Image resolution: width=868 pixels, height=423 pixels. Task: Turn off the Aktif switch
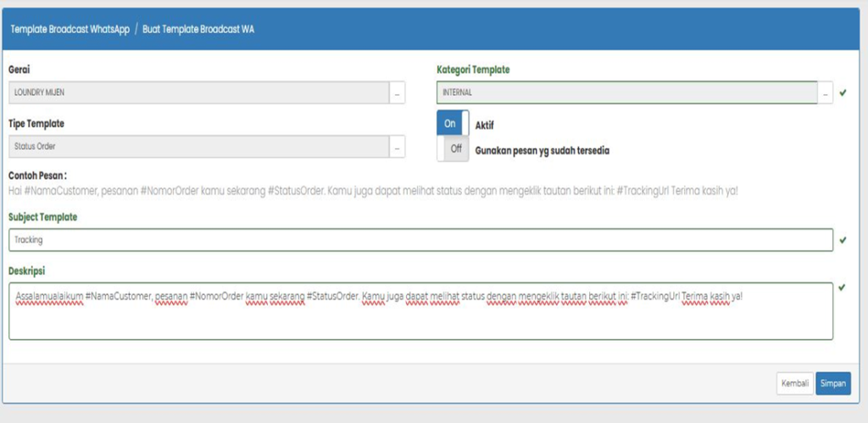coord(453,124)
